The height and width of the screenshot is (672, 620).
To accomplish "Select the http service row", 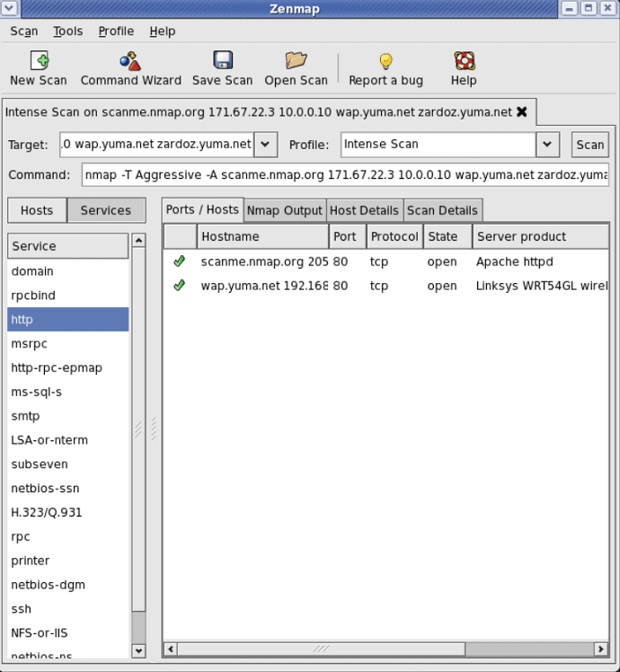I will click(67, 319).
